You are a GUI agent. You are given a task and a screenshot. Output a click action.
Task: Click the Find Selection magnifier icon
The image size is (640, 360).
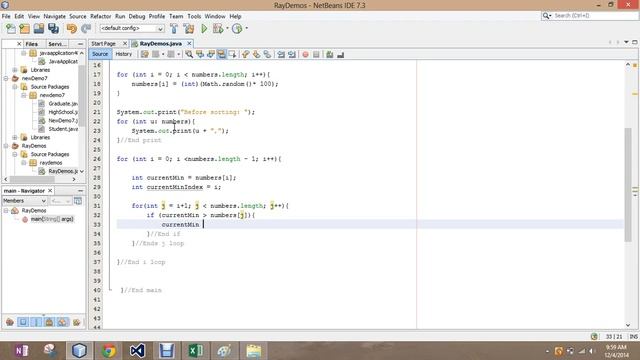coord(189,54)
